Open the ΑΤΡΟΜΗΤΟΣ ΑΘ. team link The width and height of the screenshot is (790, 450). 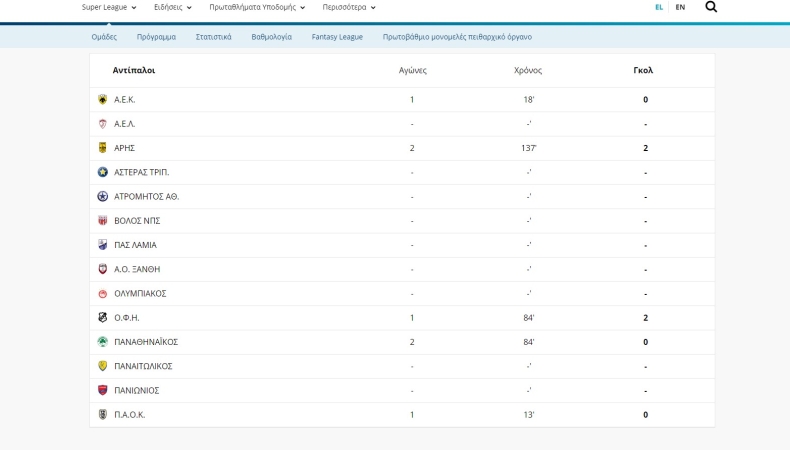point(147,197)
